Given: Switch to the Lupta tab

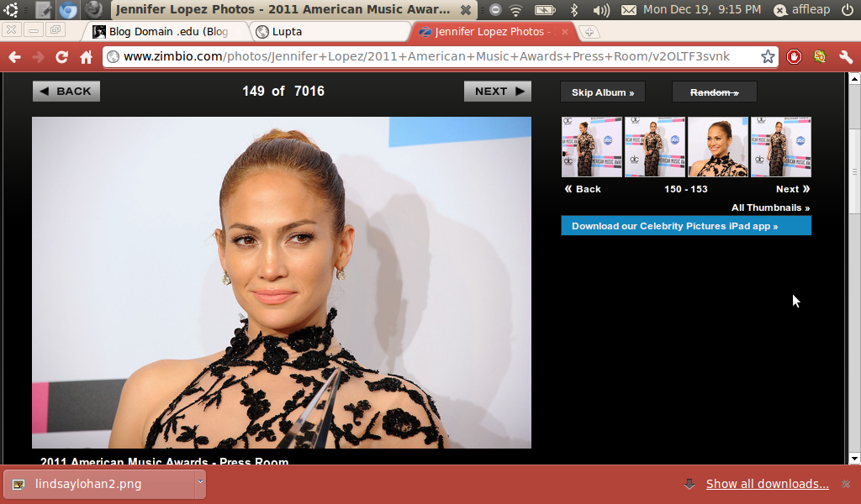Looking at the screenshot, I should pyautogui.click(x=330, y=32).
